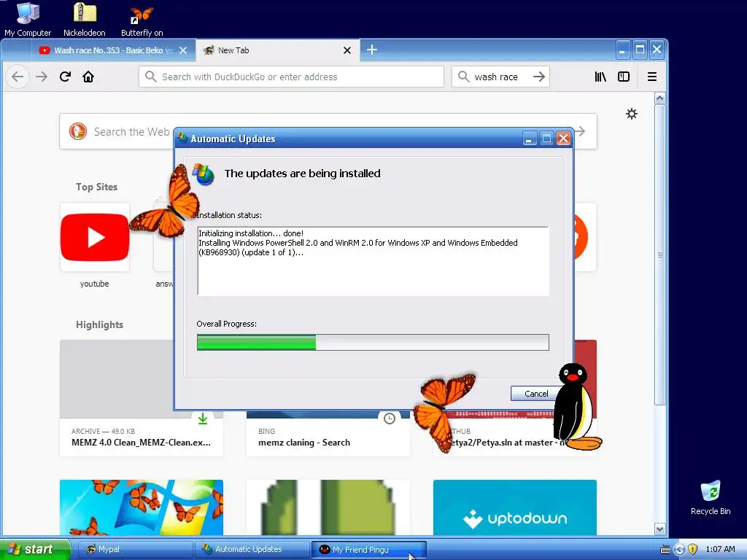Screen dimensions: 747x560
Task: Click the history clock icon on Bing card
Action: [x=390, y=419]
